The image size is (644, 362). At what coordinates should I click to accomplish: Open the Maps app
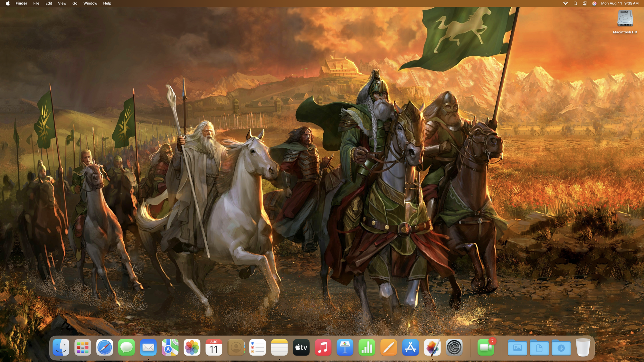170,347
